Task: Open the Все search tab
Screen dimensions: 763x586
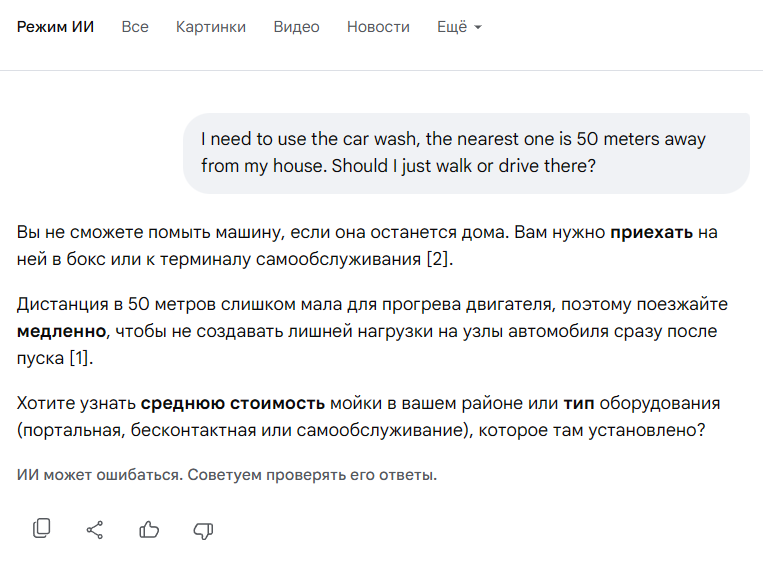Action: [135, 27]
